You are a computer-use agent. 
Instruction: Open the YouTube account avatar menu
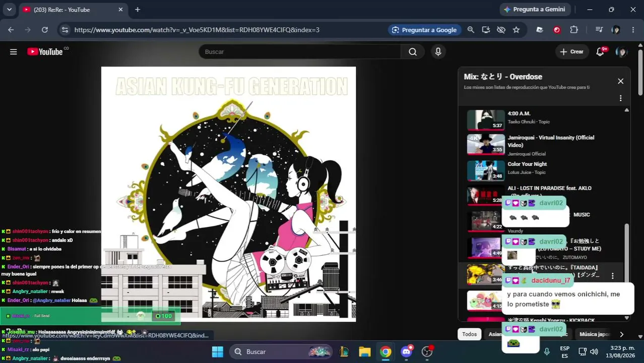tap(621, 51)
